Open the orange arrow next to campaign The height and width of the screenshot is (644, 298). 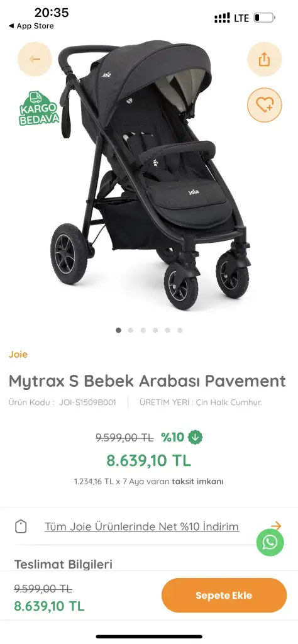pos(276,525)
